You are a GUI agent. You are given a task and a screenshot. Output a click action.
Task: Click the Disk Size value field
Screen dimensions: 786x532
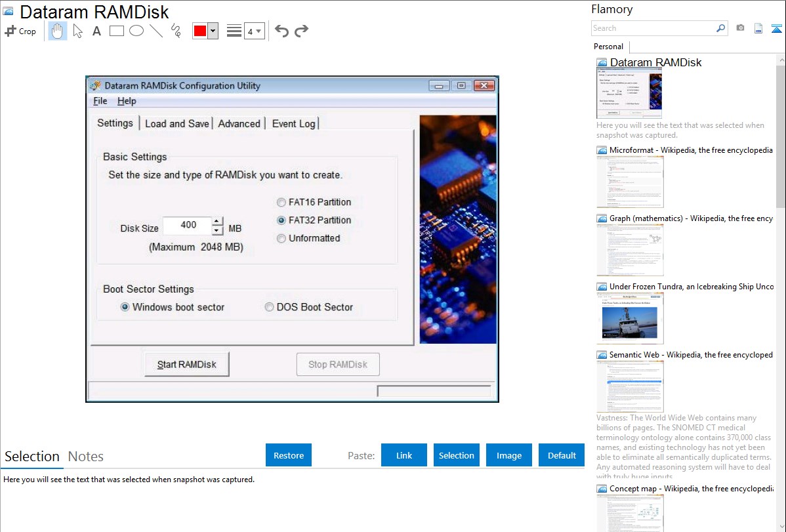click(x=188, y=225)
